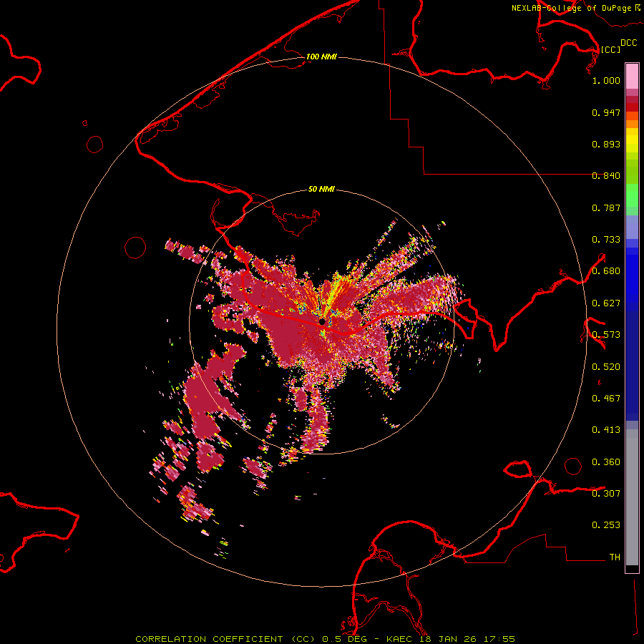644x644 pixels.
Task: Click the 0.467 color scale value
Action: tap(606, 399)
